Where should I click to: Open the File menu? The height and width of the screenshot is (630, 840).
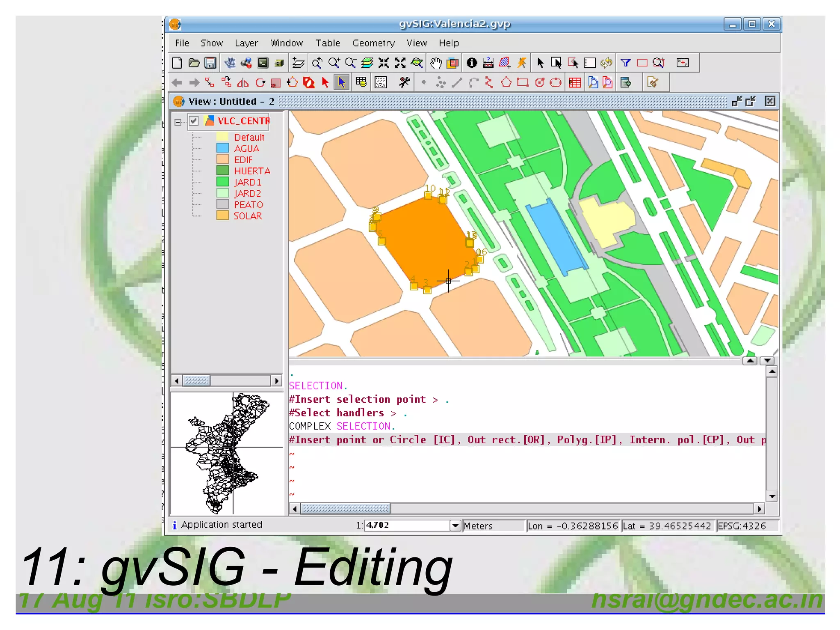click(182, 43)
